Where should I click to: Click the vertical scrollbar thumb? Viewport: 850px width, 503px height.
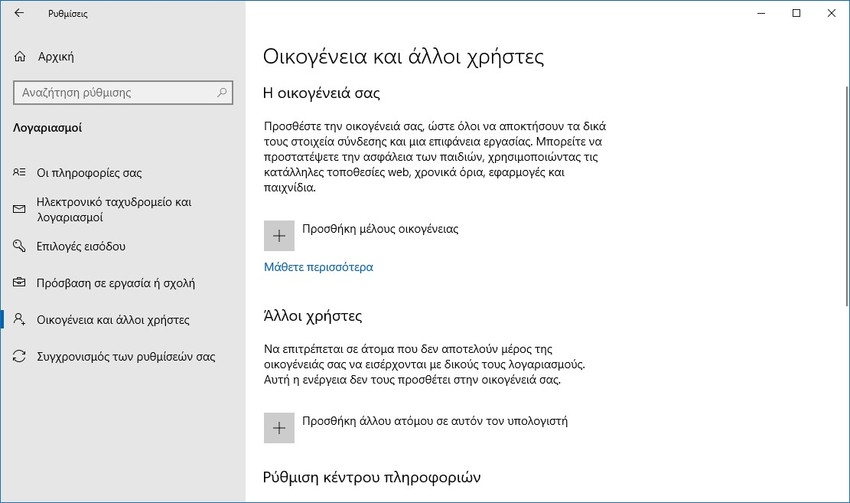pyautogui.click(x=847, y=196)
